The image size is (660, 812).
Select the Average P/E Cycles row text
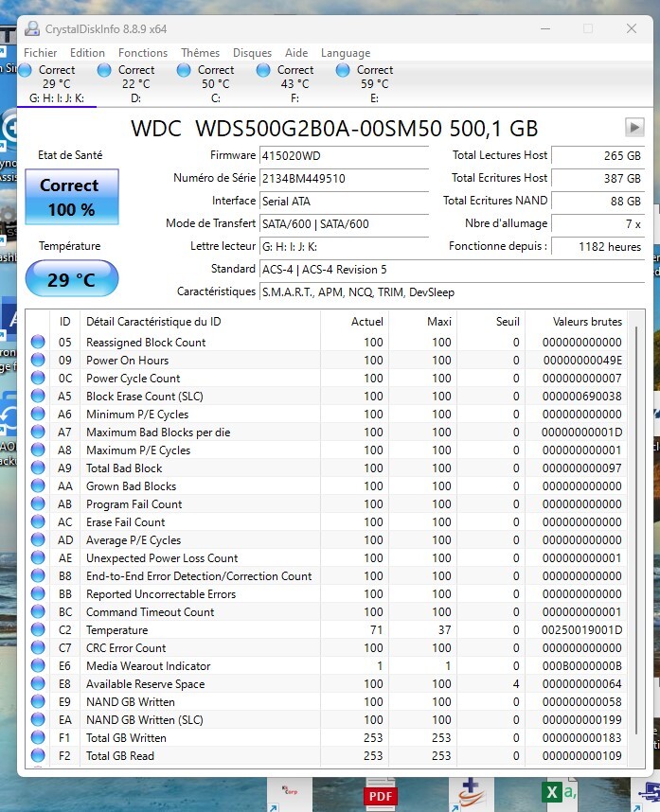click(134, 540)
